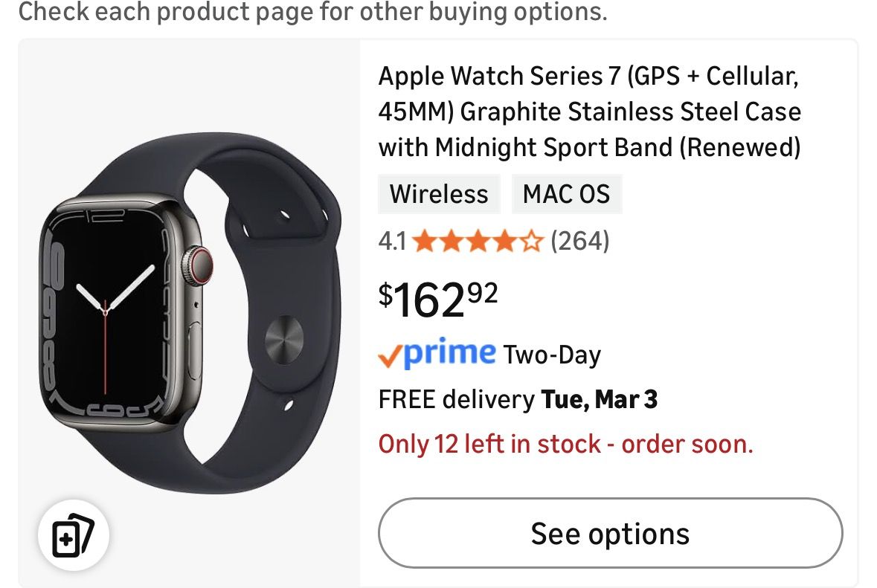Select the MAC OS tag
The height and width of the screenshot is (588, 877).
click(566, 194)
